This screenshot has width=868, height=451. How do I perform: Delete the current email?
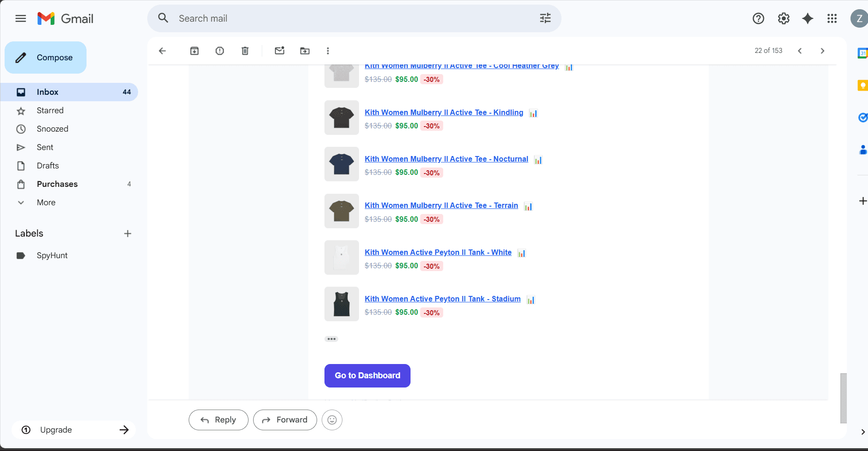(245, 51)
